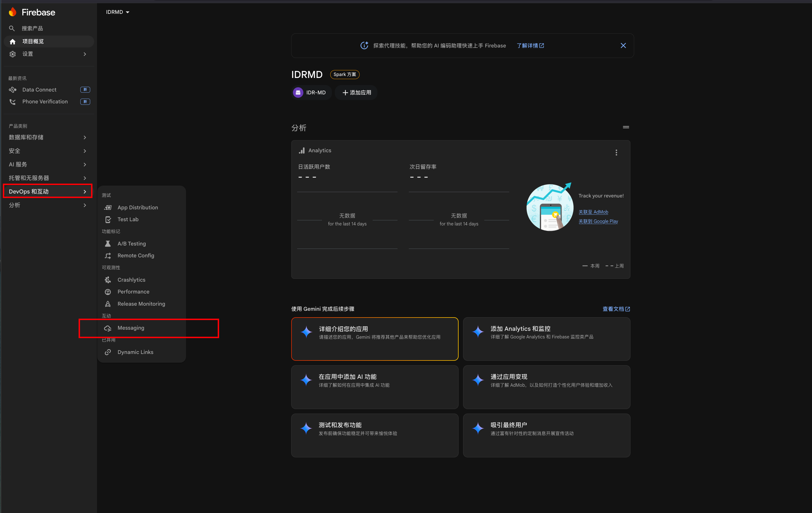Close the agent skills banner

[x=623, y=45]
